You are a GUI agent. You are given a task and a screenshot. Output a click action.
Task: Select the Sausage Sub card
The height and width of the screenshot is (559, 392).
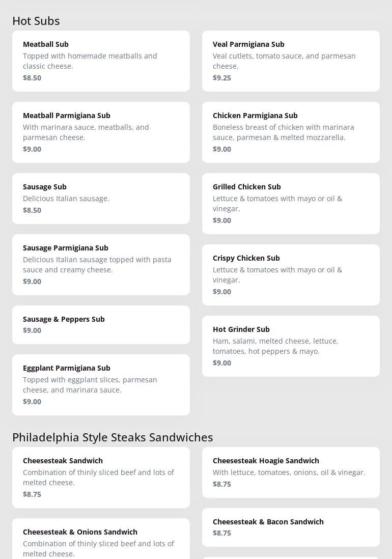(x=101, y=199)
